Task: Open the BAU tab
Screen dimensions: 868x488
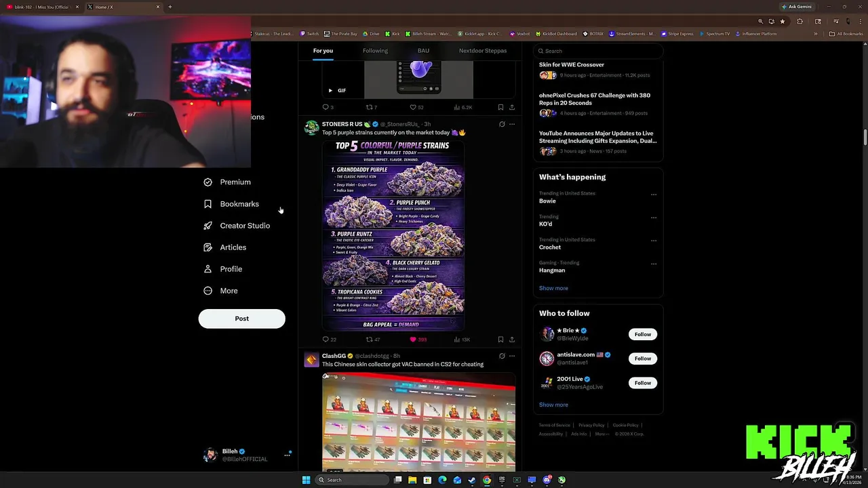Action: pyautogui.click(x=423, y=50)
